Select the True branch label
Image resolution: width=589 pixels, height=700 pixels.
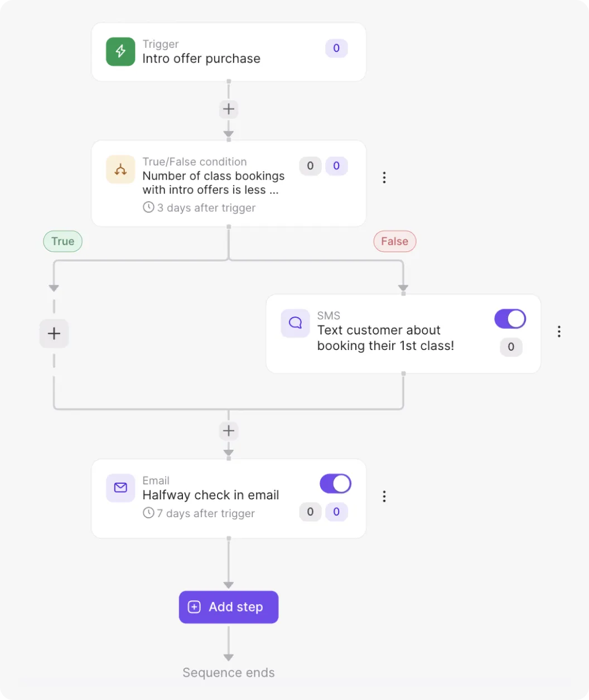coord(63,241)
